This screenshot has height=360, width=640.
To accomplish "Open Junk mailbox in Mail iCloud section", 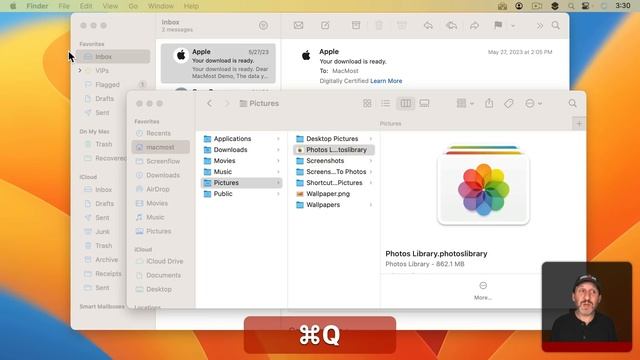I will tap(102, 231).
